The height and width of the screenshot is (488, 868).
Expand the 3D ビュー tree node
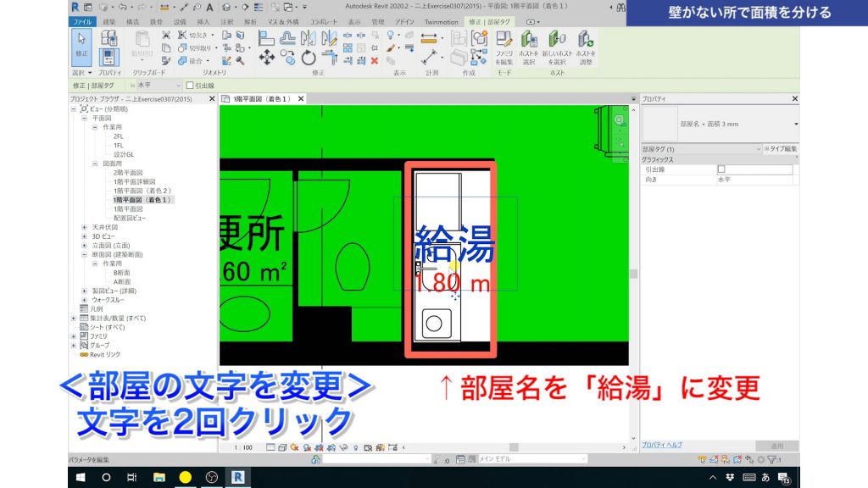83,236
